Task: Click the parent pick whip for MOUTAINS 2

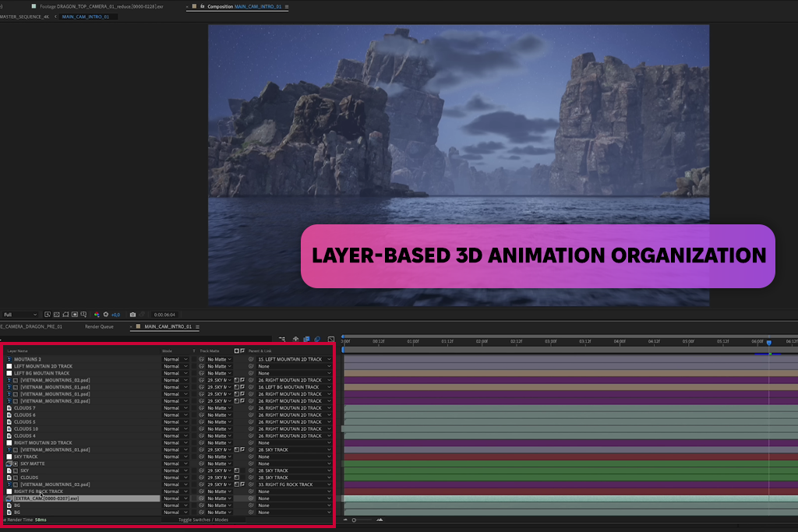Action: [x=251, y=359]
